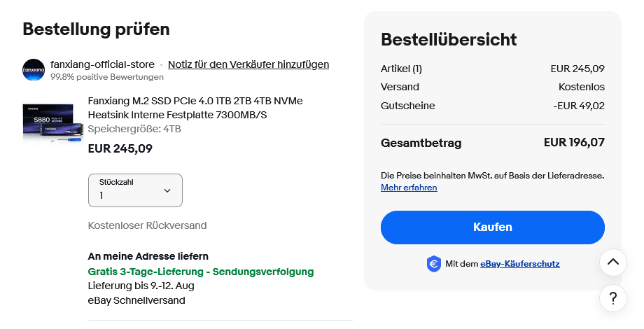
Task: Click the '99.8% positive Bewertungen' text
Action: click(107, 77)
